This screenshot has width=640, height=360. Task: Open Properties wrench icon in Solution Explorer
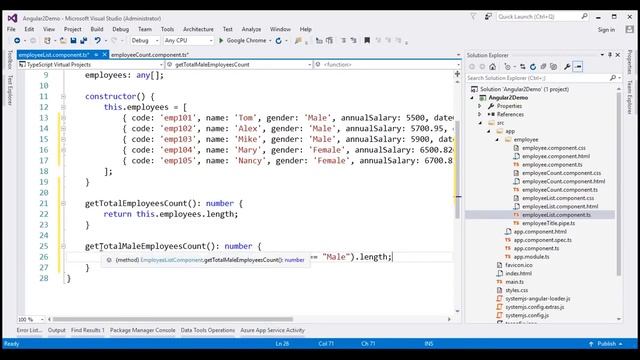pyautogui.click(x=567, y=67)
